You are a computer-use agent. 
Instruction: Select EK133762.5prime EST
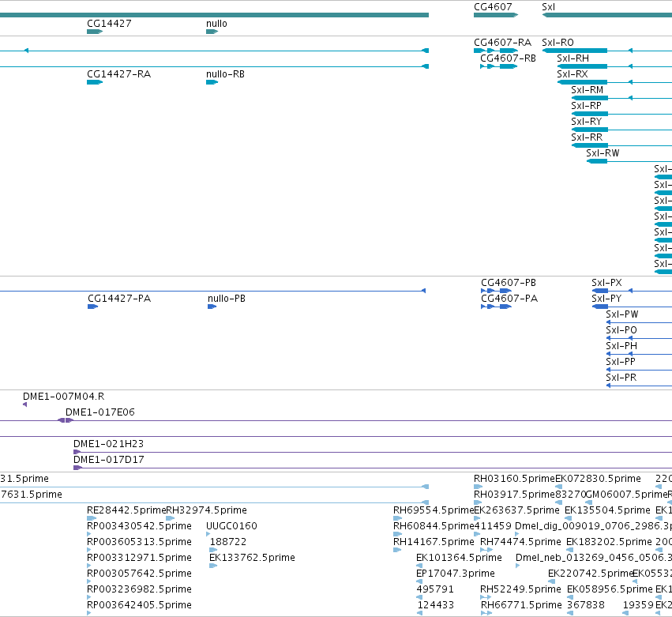(x=213, y=566)
